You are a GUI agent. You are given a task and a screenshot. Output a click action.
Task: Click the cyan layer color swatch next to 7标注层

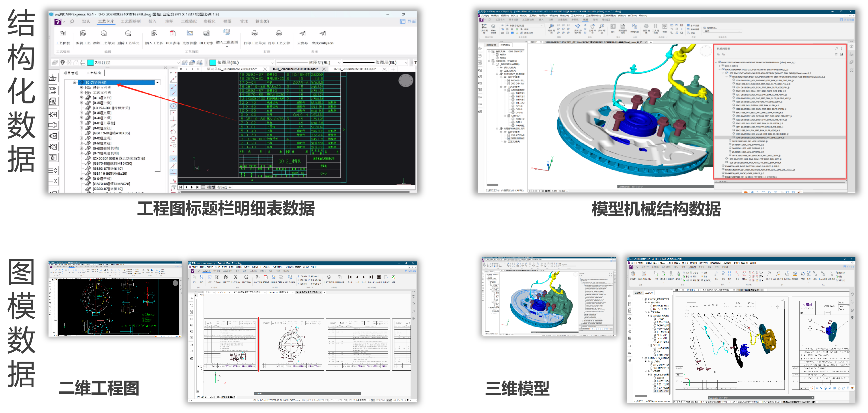[90, 63]
